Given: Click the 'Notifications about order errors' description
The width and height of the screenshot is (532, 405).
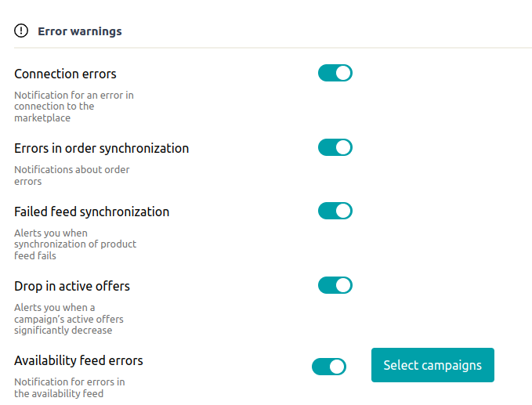Looking at the screenshot, I should click(71, 175).
